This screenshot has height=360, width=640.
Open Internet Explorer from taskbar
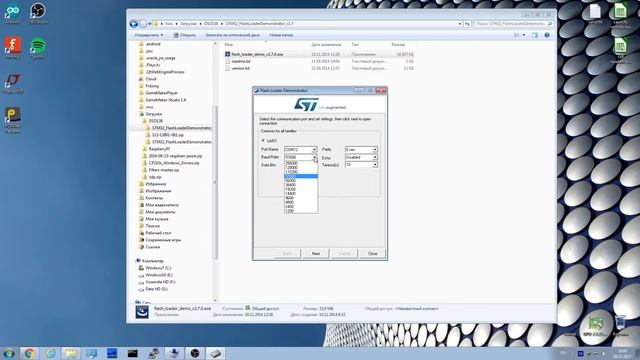[x=50, y=353]
